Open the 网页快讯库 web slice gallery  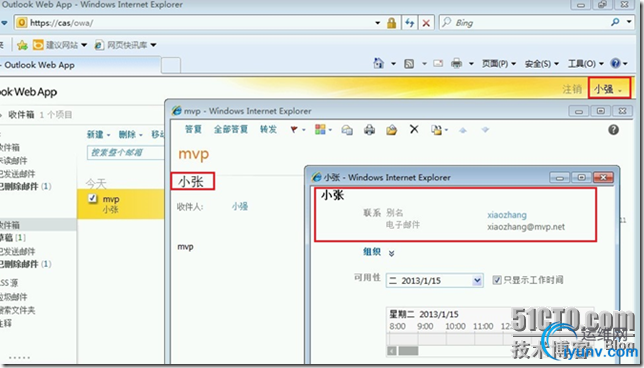point(125,45)
